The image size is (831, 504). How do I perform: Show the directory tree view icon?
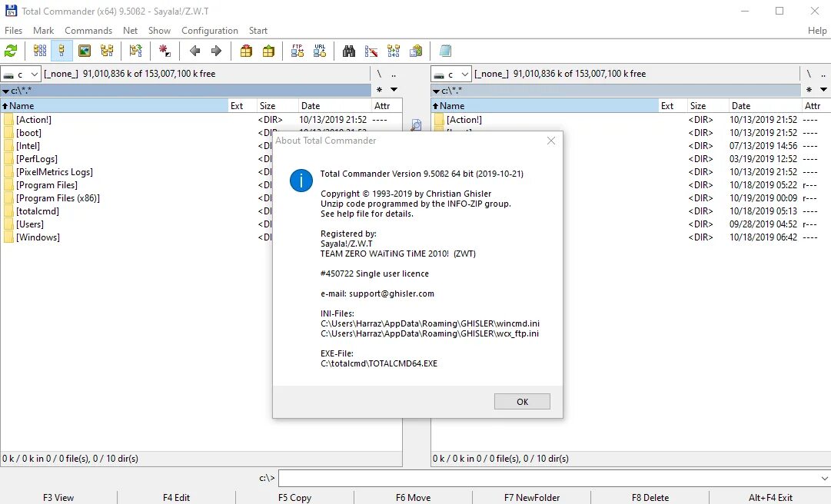pos(107,51)
